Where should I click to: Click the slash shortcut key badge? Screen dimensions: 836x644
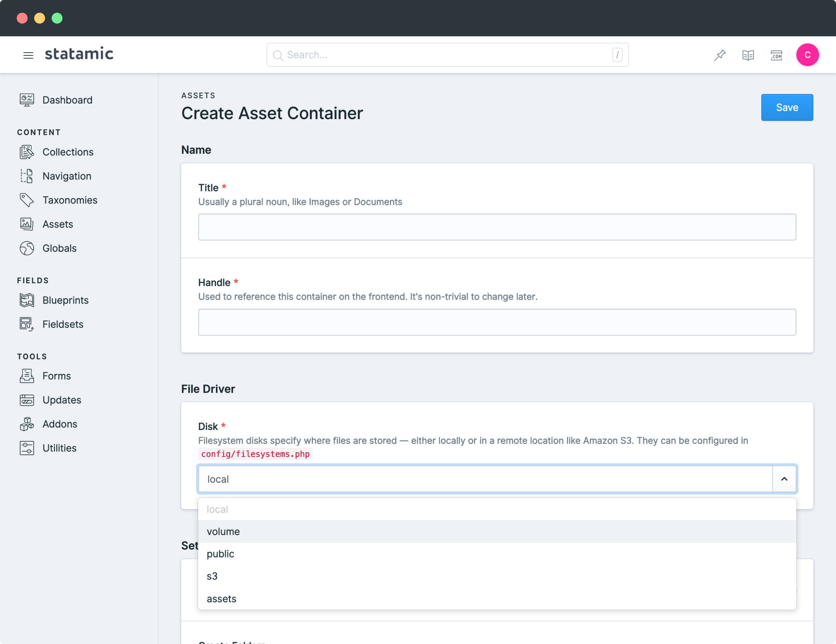coord(617,55)
